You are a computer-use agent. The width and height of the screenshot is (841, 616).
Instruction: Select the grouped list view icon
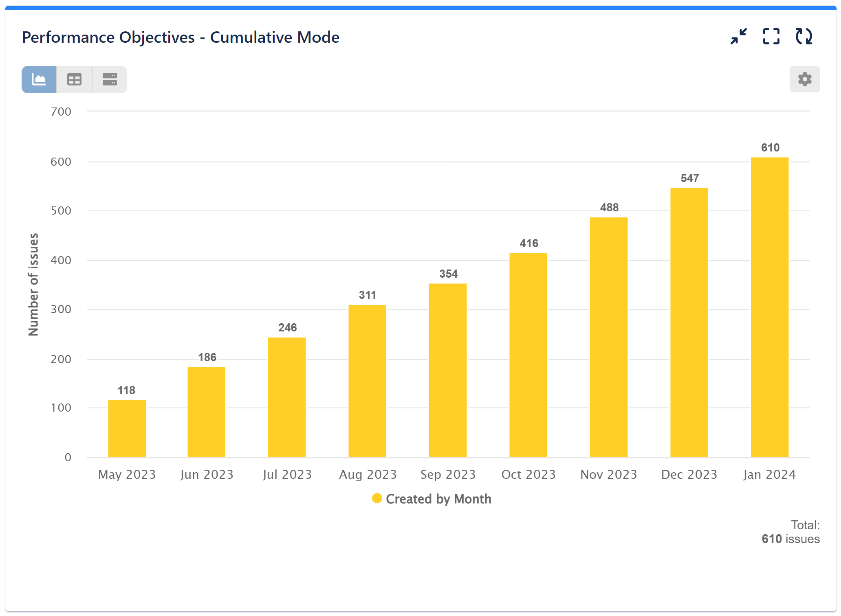[109, 79]
